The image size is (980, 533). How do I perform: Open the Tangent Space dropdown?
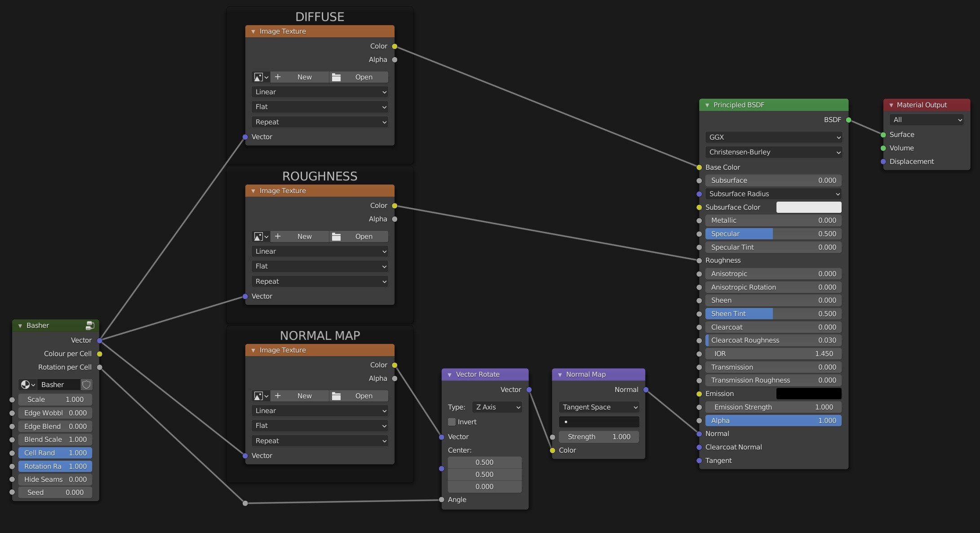click(x=599, y=407)
